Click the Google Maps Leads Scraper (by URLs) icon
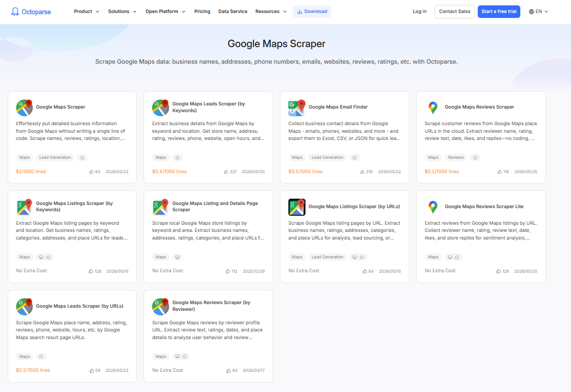The width and height of the screenshot is (571, 392). point(24,307)
